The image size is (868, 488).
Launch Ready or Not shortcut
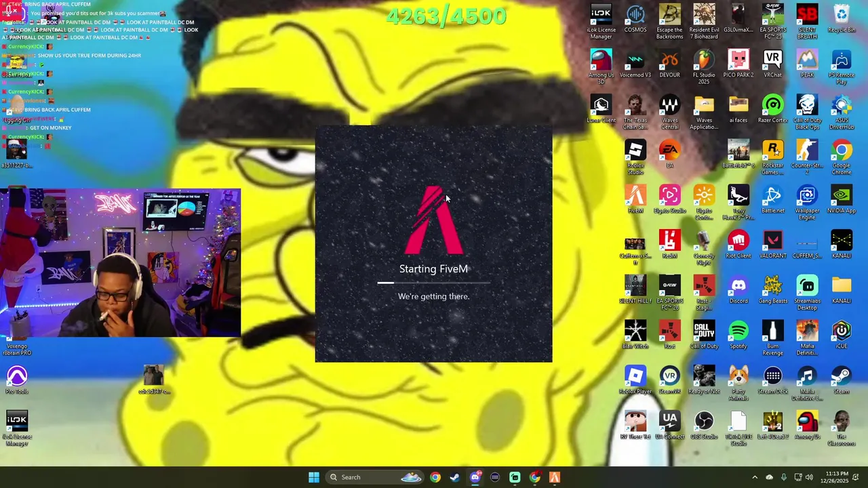[x=704, y=381]
